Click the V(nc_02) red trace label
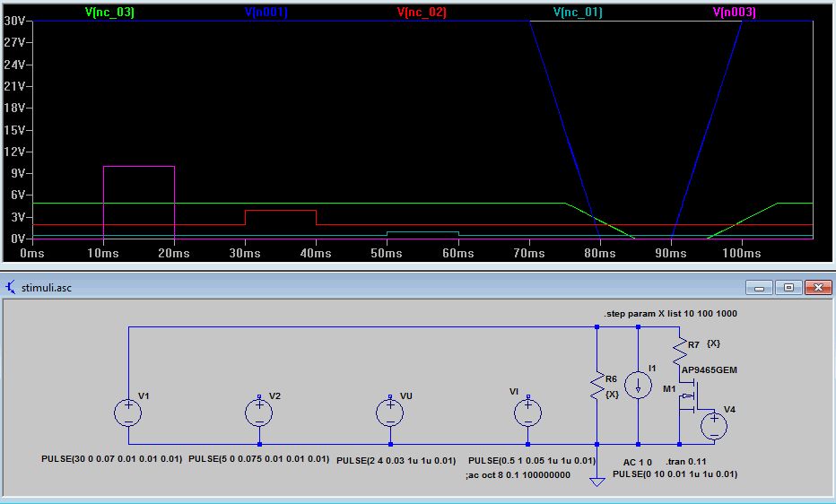 pos(422,13)
